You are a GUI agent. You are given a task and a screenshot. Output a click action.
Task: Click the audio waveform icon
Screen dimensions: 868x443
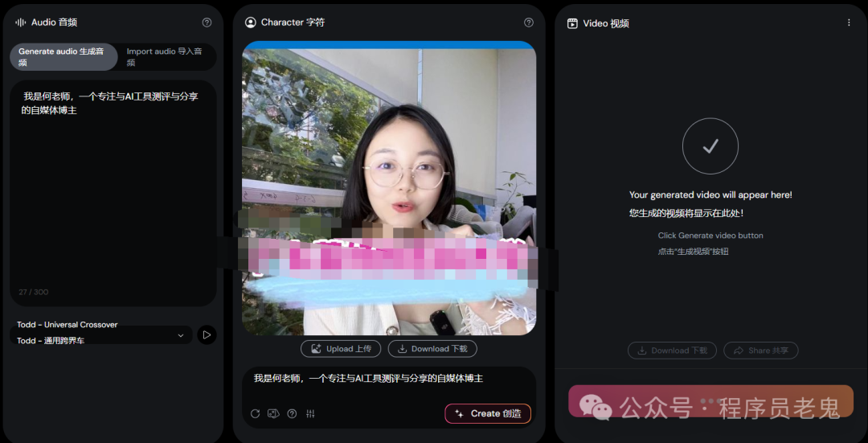(20, 23)
